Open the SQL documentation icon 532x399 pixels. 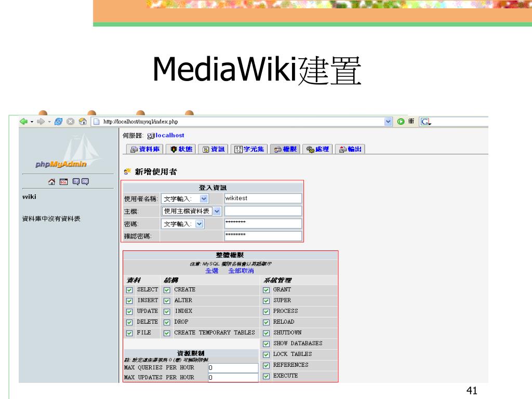85,182
